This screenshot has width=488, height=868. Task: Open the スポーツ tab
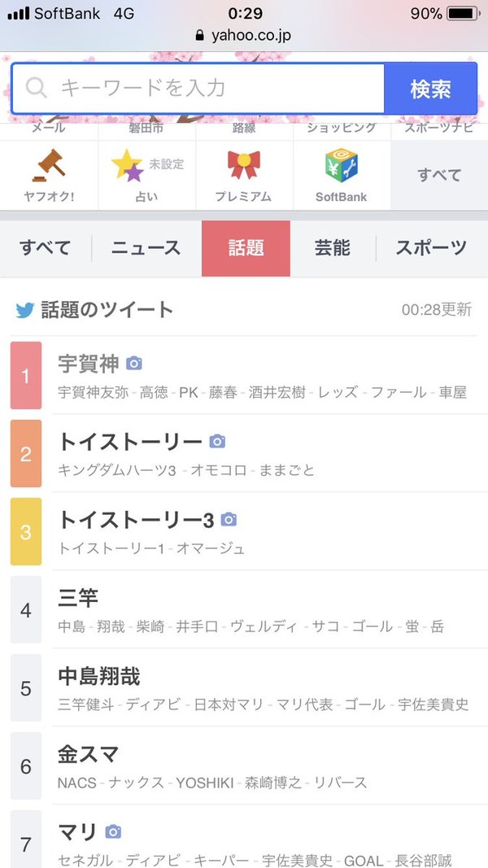click(x=431, y=248)
